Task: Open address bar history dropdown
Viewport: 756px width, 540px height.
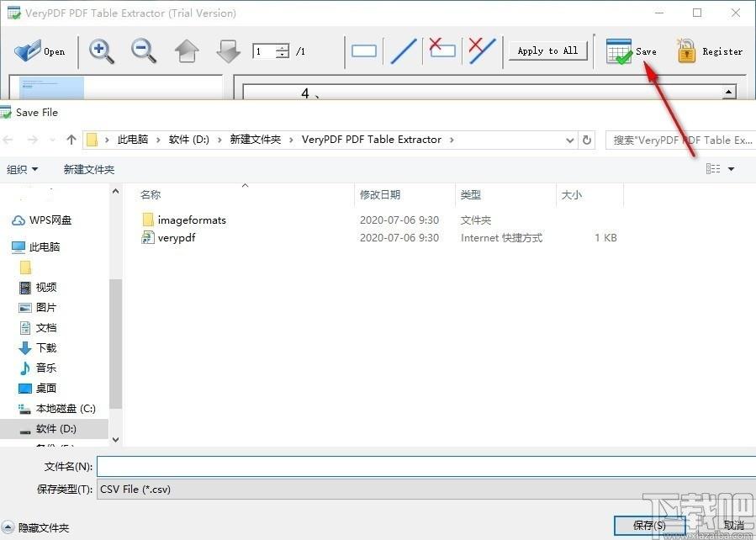Action: 570,140
